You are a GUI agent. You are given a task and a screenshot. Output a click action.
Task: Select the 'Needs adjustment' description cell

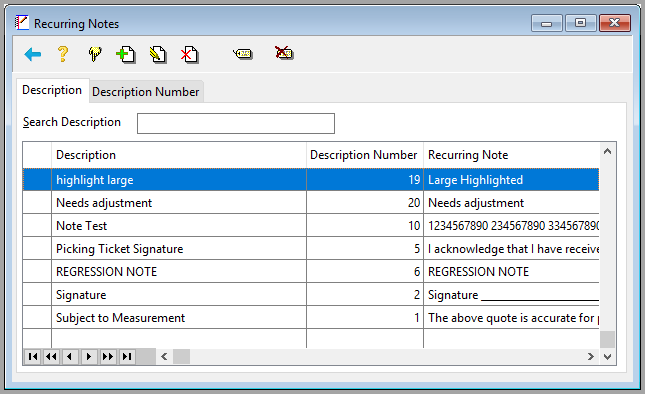(x=179, y=203)
